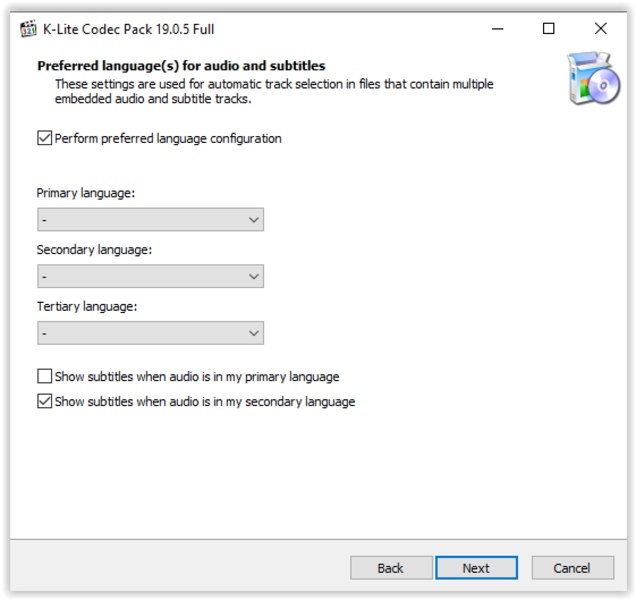
Task: Uncheck subtitles for secondary language audio
Action: coord(45,402)
